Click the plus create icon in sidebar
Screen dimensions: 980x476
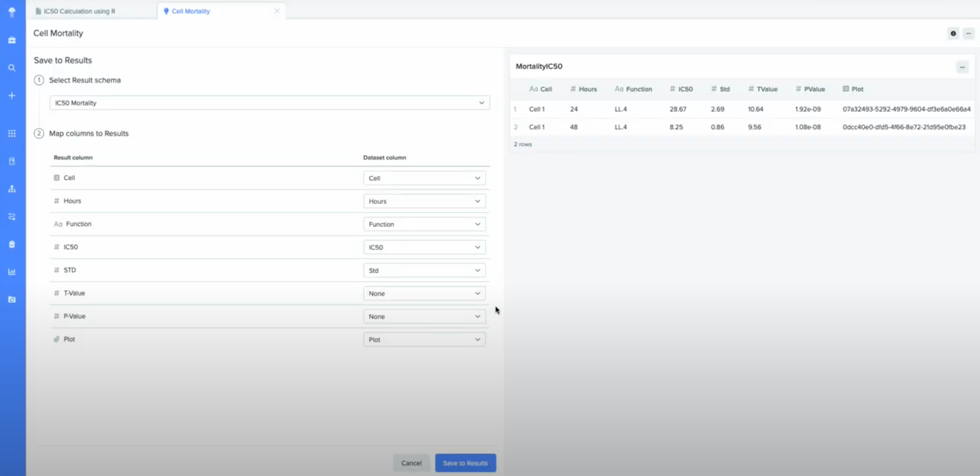point(12,96)
